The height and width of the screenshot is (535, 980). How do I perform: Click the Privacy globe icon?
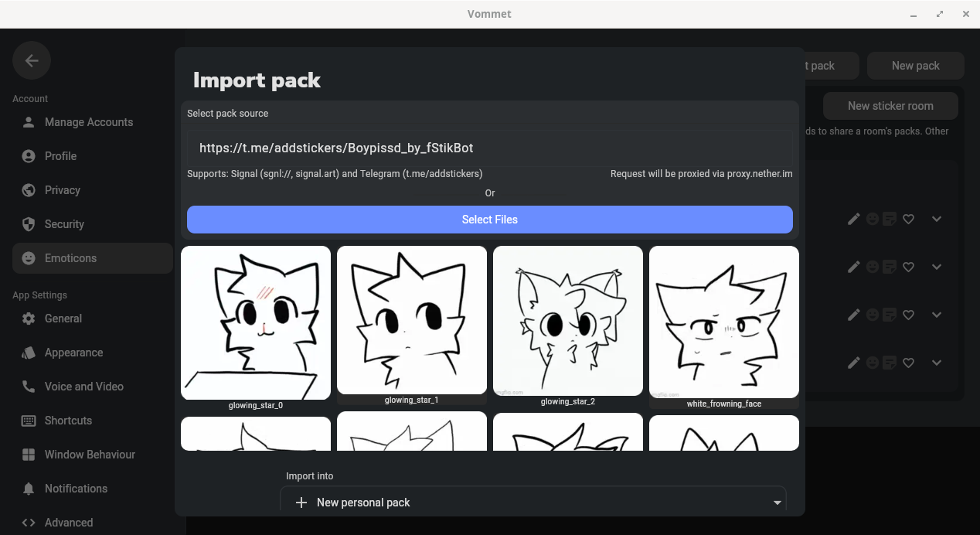pyautogui.click(x=29, y=190)
